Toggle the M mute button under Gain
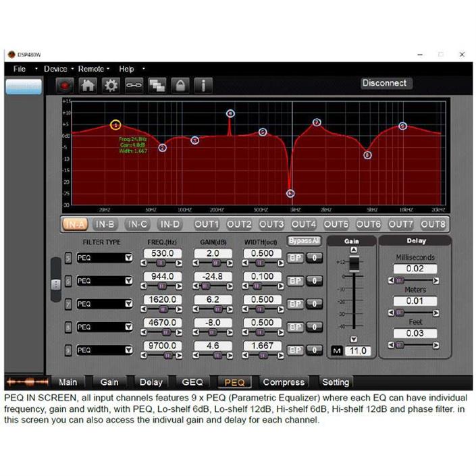Viewport: 476px width, 476px height. click(338, 350)
